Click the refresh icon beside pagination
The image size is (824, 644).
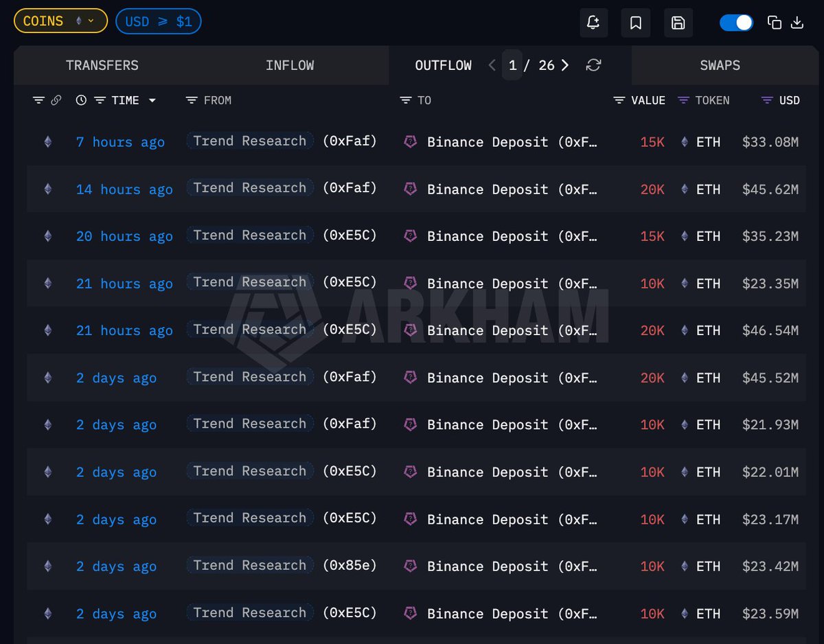tap(593, 65)
